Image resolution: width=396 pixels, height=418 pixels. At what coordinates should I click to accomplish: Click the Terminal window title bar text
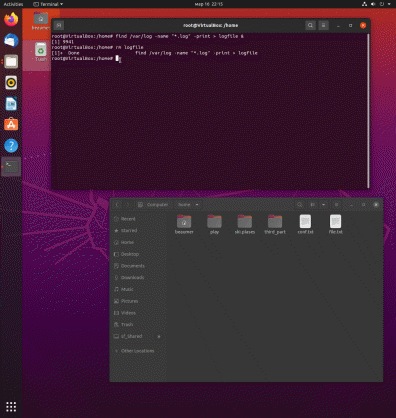tap(210, 25)
